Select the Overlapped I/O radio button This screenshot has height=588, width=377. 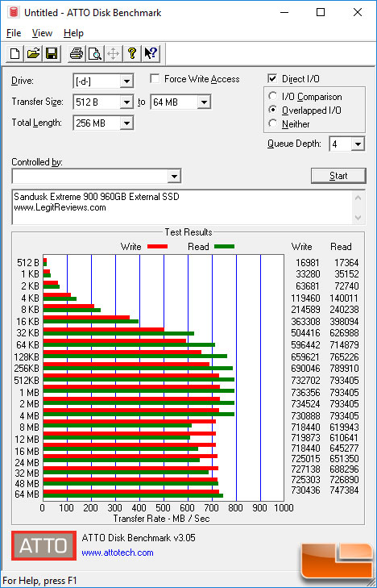point(273,111)
